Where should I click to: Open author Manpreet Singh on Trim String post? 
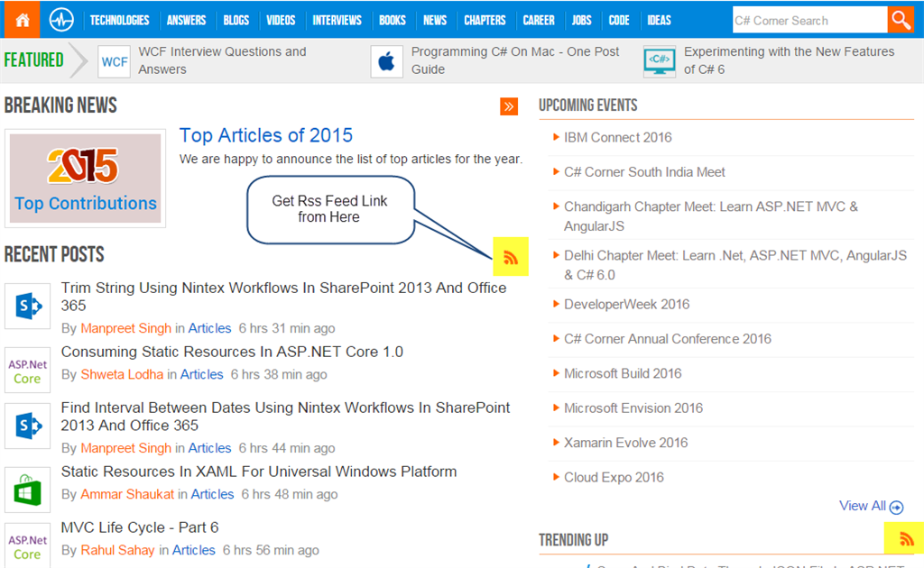tap(126, 328)
